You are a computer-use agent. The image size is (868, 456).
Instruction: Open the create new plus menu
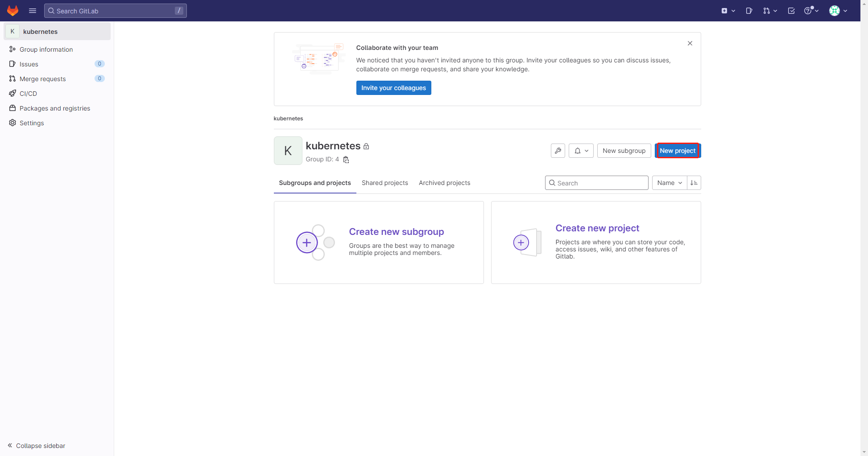tap(728, 11)
